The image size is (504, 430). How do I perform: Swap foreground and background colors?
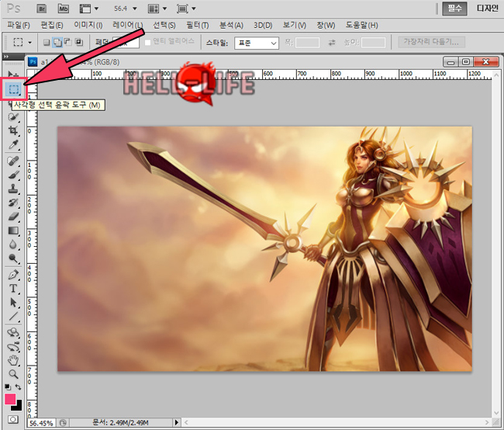[19, 387]
